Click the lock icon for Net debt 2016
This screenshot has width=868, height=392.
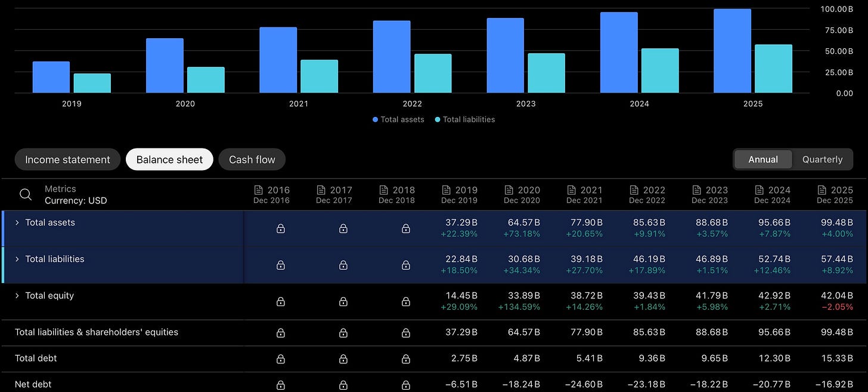click(281, 385)
